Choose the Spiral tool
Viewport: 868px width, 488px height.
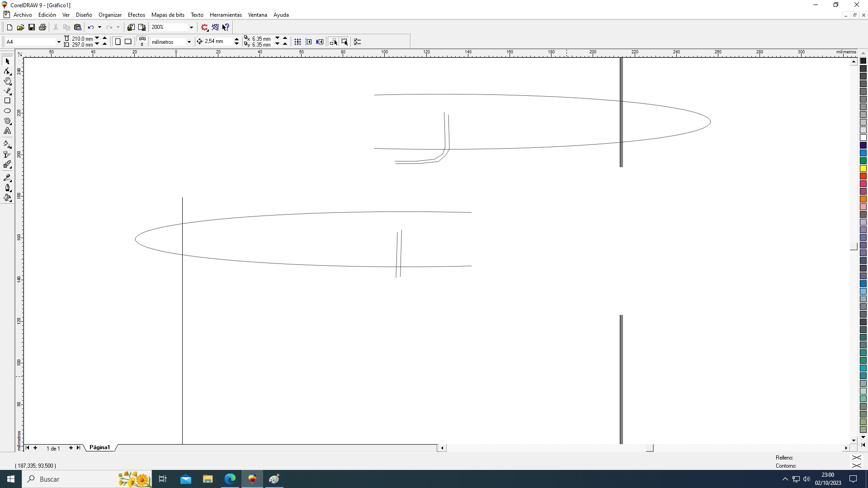coord(7,121)
